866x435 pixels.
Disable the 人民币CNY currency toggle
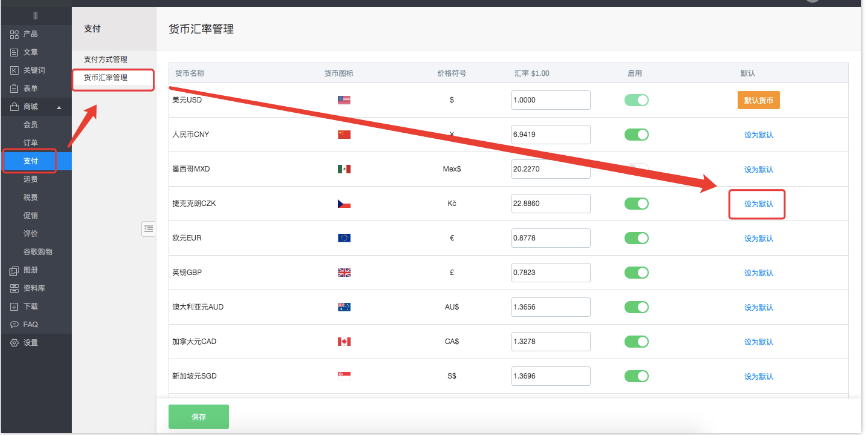point(636,135)
